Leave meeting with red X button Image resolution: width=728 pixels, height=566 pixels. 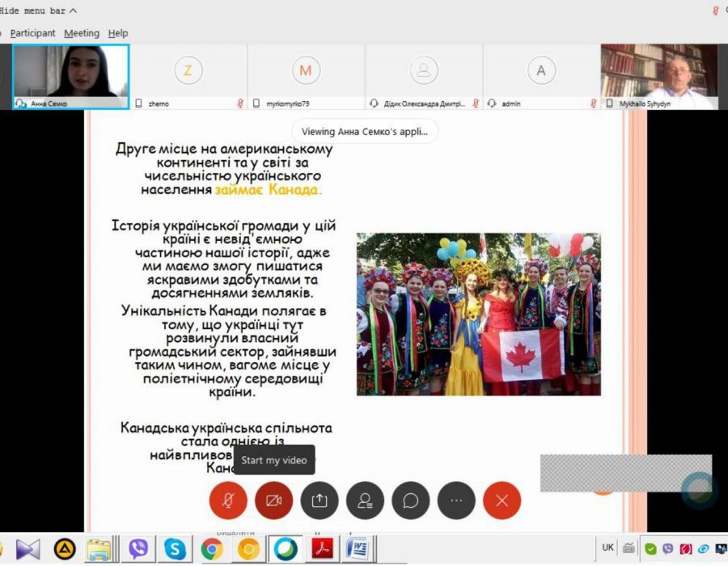pos(502,501)
